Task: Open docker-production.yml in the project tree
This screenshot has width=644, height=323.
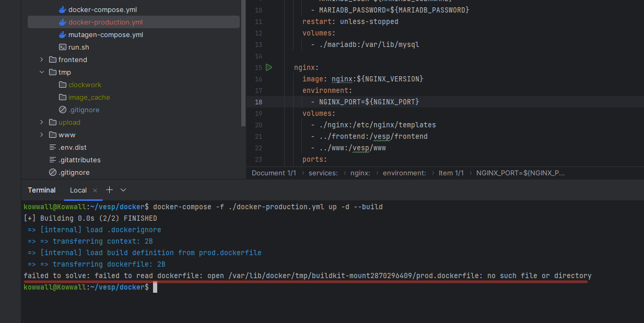Action: [105, 22]
